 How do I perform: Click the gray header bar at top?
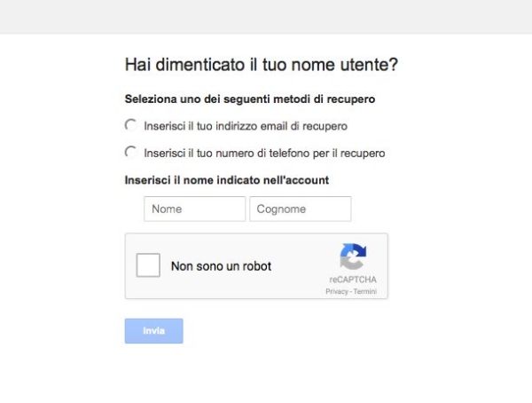266,16
